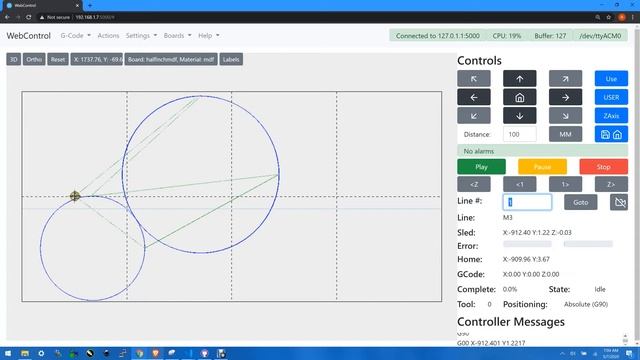Open File Explorer from taskbar
The height and width of the screenshot is (360, 640).
[24, 353]
